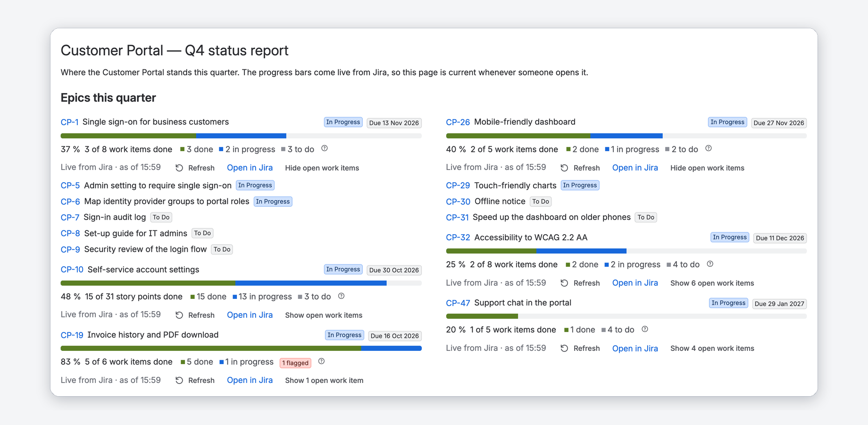
Task: Open the CP-1 epic key link
Action: click(69, 122)
